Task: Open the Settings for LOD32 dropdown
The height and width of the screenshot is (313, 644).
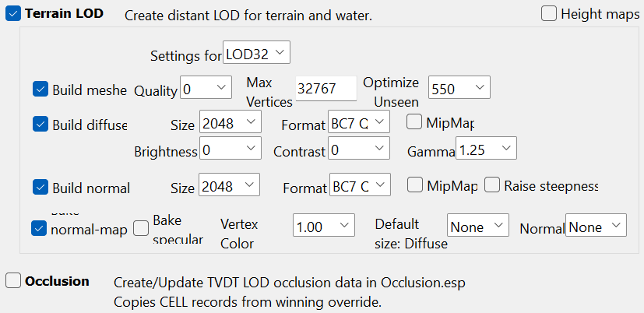Action: [x=257, y=52]
